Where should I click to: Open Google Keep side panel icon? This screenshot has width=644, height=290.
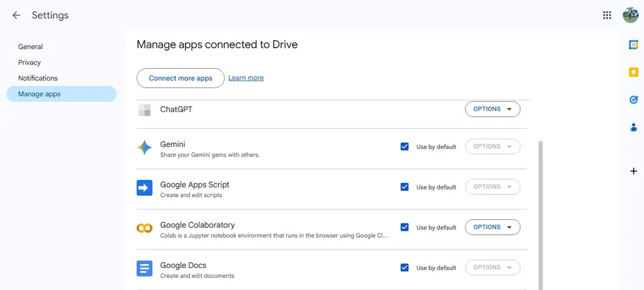click(633, 72)
